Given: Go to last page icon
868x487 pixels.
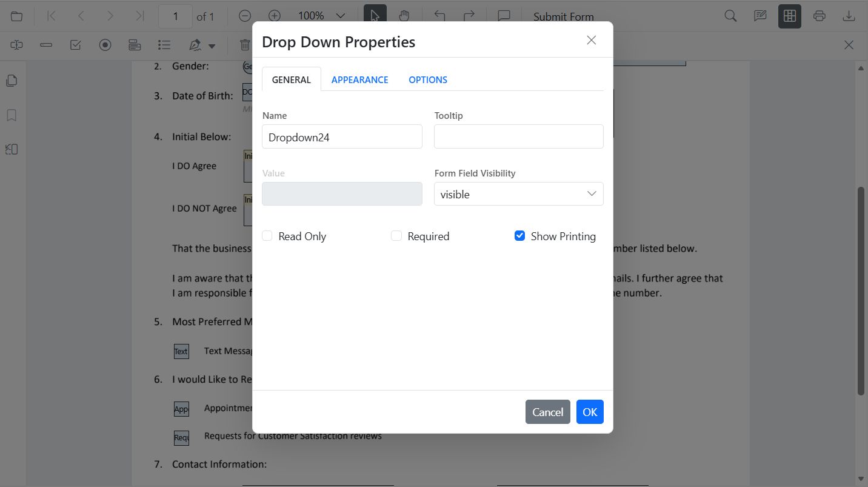Looking at the screenshot, I should click(139, 16).
